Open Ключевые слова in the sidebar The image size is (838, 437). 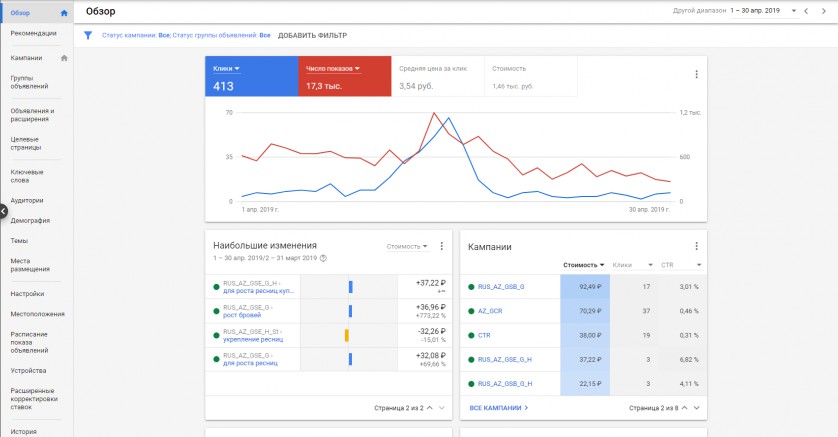coord(27,176)
